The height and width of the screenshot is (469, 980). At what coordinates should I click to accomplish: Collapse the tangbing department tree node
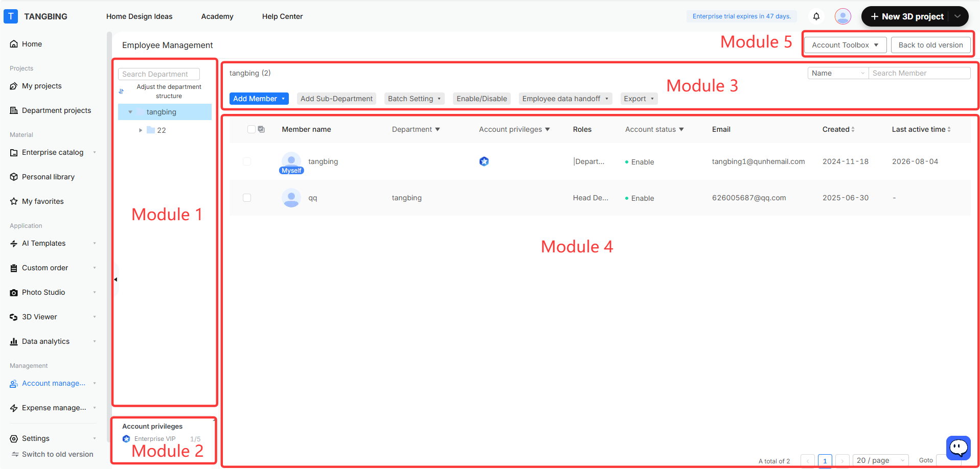(130, 112)
